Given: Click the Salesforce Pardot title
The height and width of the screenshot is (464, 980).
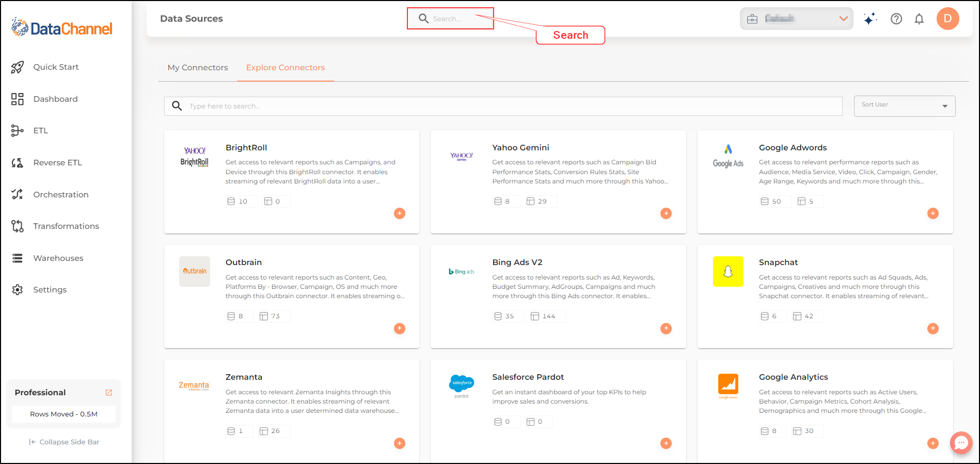Looking at the screenshot, I should 528,377.
